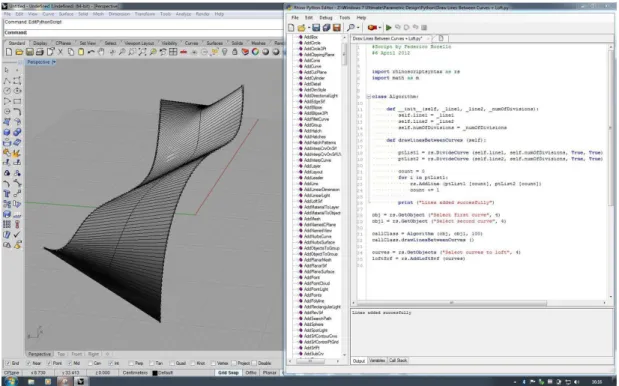Toggle the Point osnap checkbox
Viewport: 619px width, 386px height.
(49, 363)
